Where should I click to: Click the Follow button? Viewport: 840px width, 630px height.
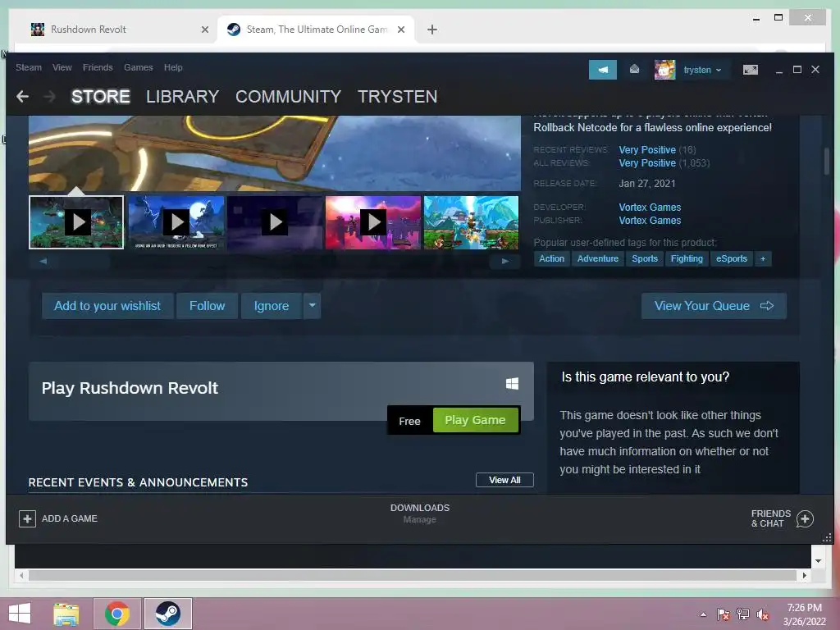point(207,306)
